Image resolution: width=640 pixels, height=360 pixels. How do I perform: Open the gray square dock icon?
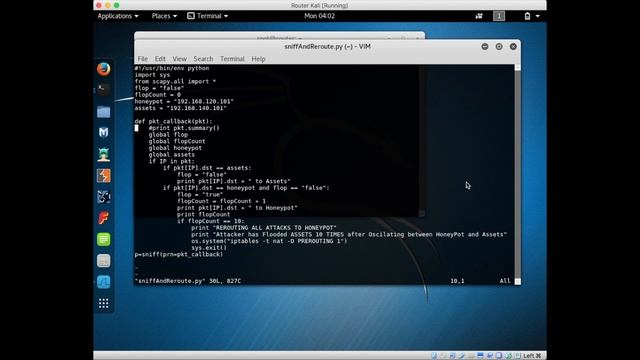103,261
